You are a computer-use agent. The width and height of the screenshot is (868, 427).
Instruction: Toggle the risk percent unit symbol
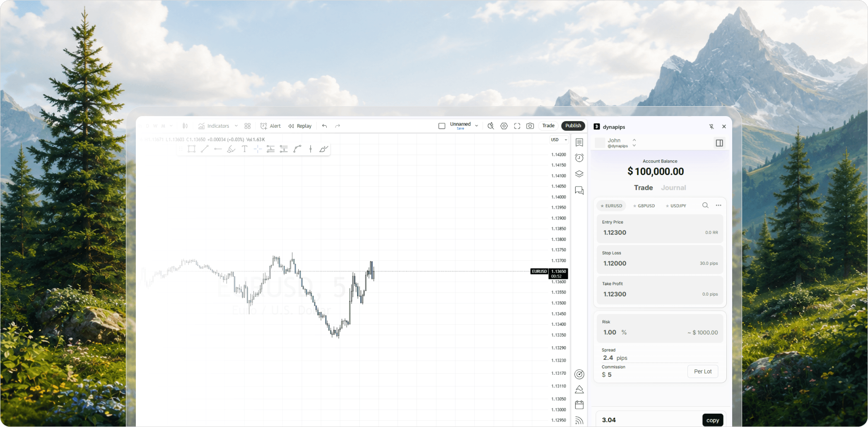click(624, 332)
